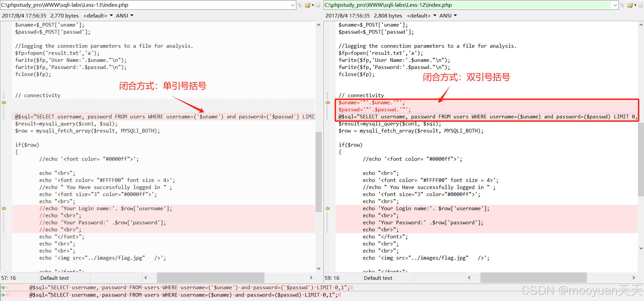Click the left pane browse folder icon
Viewport: 644px width, 301px height.
tap(308, 5)
